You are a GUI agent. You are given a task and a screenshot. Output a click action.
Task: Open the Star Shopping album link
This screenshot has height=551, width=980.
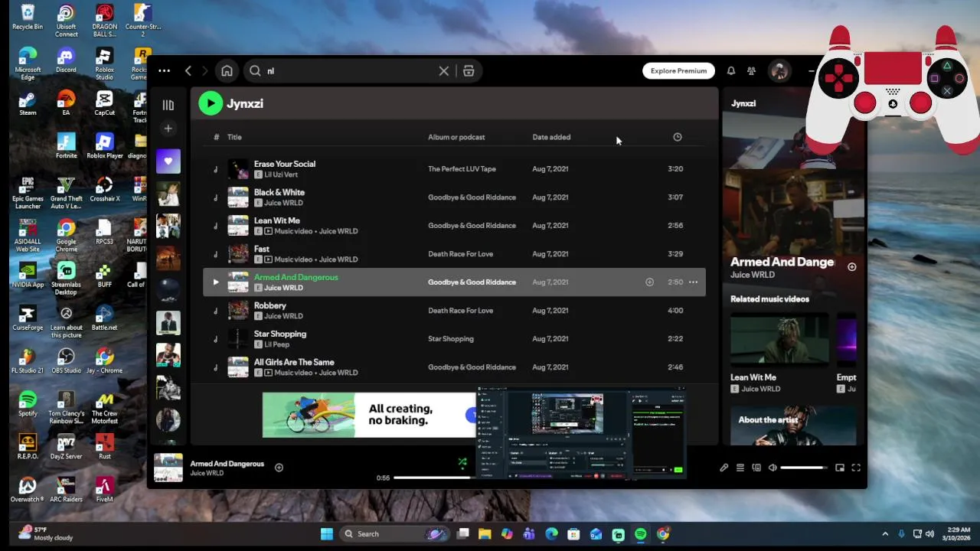(x=451, y=339)
